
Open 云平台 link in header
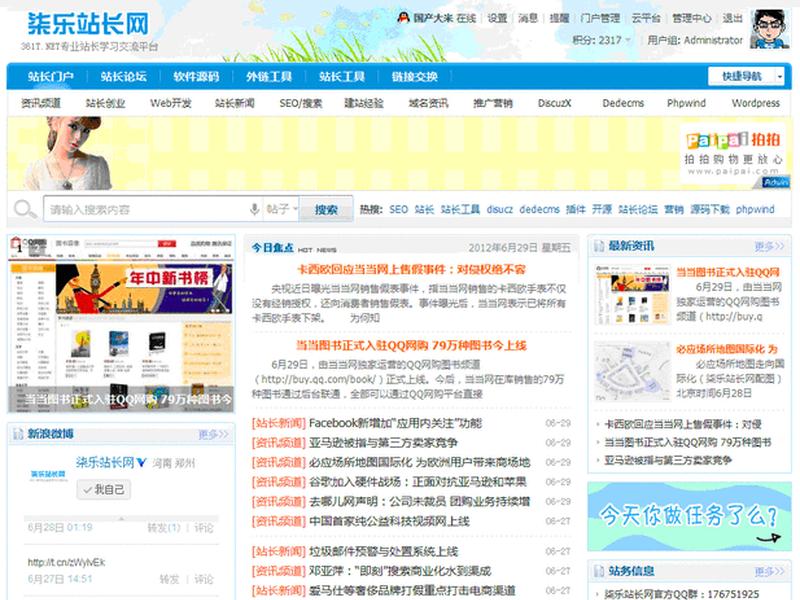pos(646,18)
